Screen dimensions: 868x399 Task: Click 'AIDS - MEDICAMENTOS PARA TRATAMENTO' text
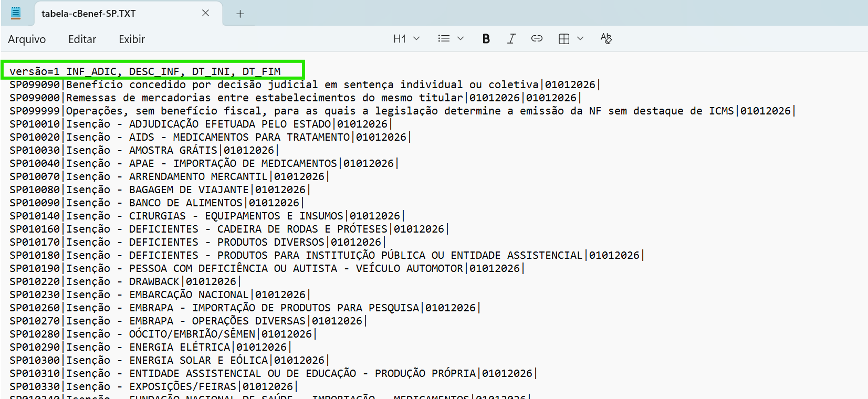(239, 137)
